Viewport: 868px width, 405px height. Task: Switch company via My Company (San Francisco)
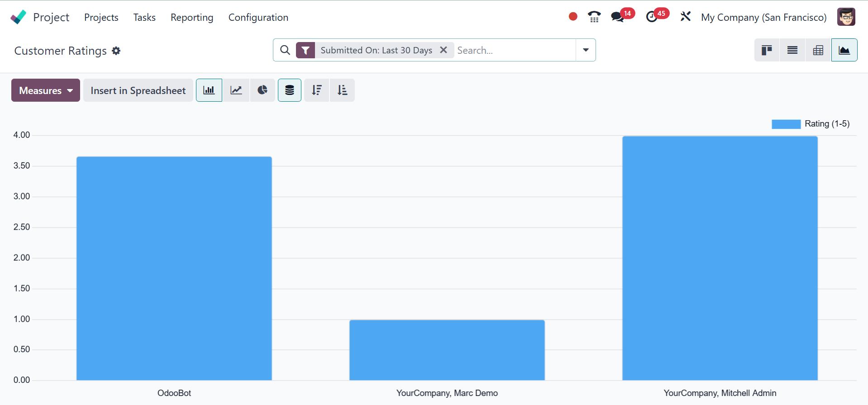pyautogui.click(x=764, y=17)
